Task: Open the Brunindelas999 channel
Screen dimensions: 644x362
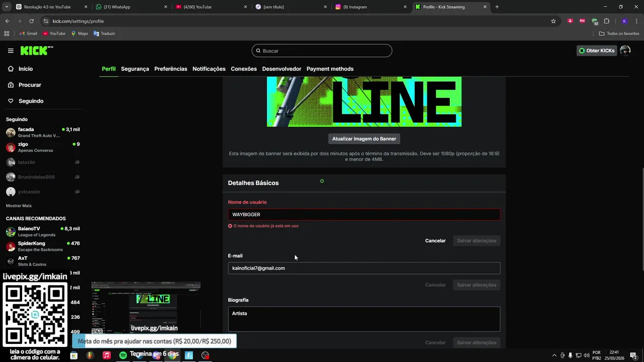Action: 43,177
